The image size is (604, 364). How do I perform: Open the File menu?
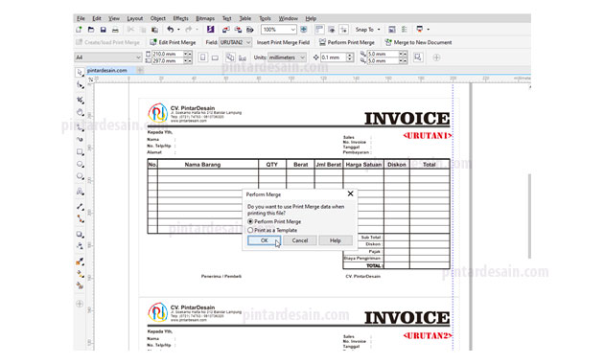pyautogui.click(x=81, y=18)
